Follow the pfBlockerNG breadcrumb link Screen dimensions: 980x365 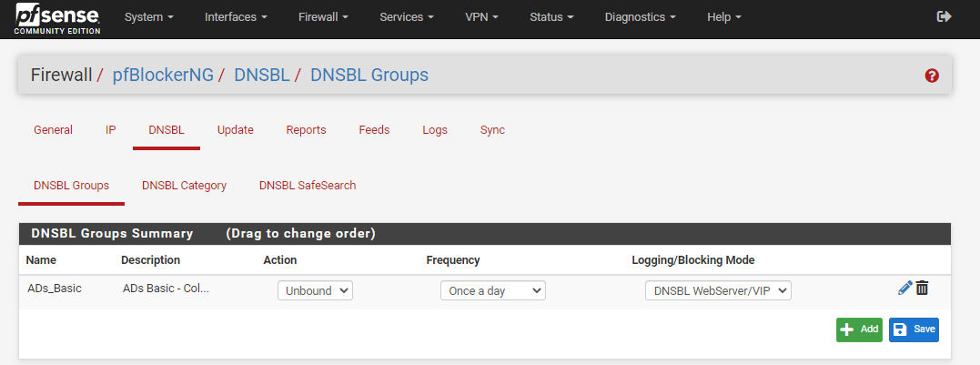tap(163, 75)
